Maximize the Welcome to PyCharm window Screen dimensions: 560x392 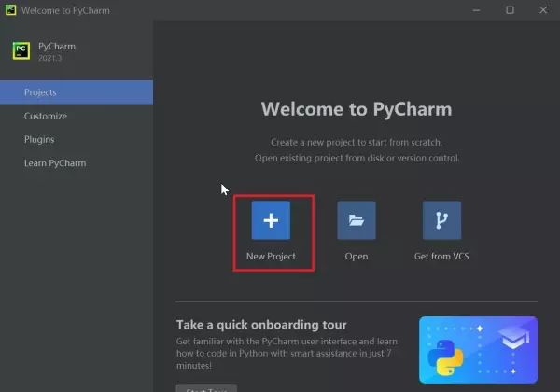(x=510, y=10)
